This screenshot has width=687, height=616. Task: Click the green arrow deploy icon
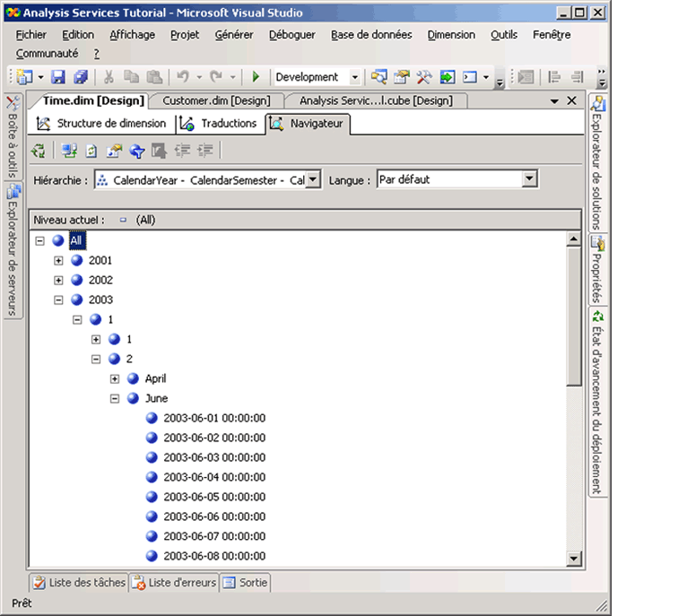click(448, 77)
